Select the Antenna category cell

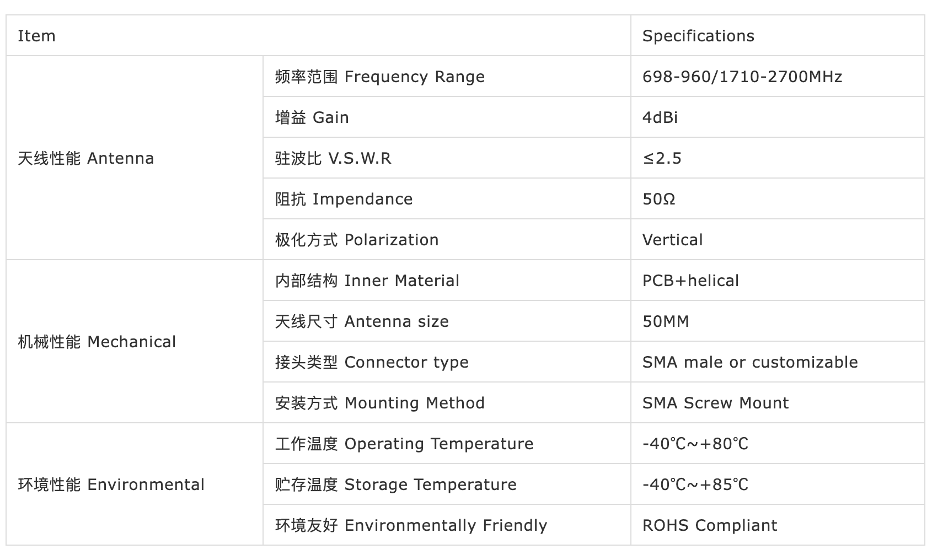[x=135, y=158]
